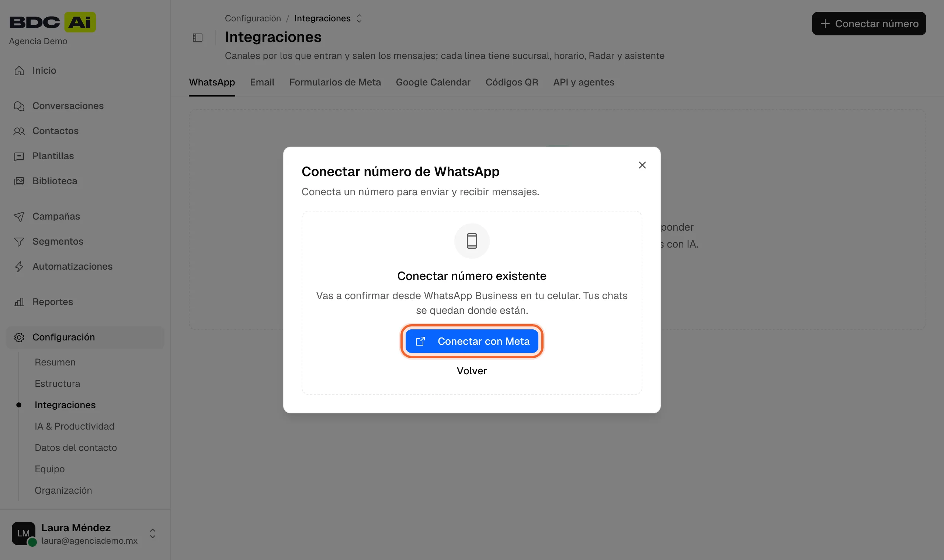Open Resumen in the settings submenu

55,362
